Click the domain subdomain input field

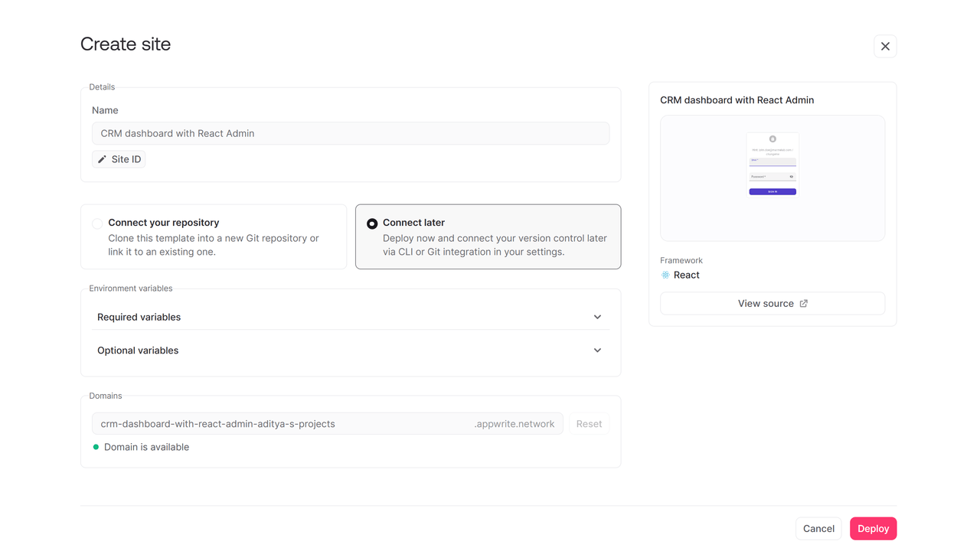tap(283, 424)
